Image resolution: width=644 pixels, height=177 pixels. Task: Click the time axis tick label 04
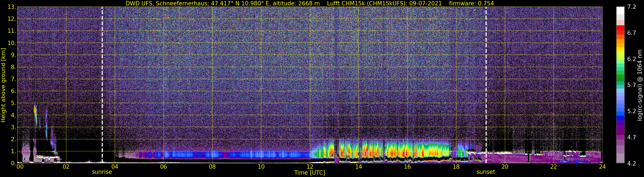[x=115, y=167]
